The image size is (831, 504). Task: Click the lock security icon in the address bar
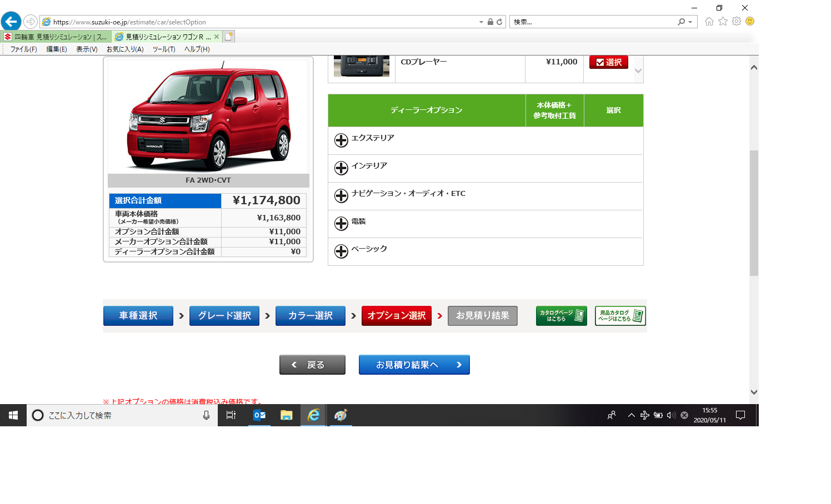[490, 22]
